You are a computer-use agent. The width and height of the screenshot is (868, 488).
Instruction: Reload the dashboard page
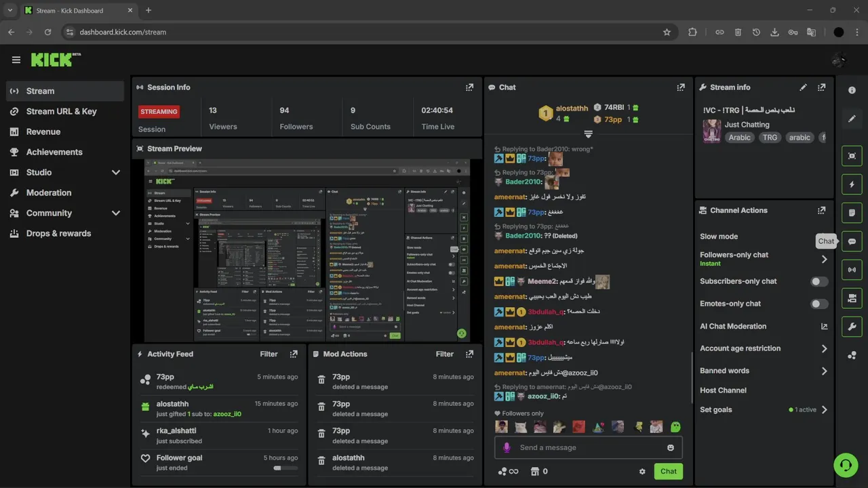(x=47, y=32)
